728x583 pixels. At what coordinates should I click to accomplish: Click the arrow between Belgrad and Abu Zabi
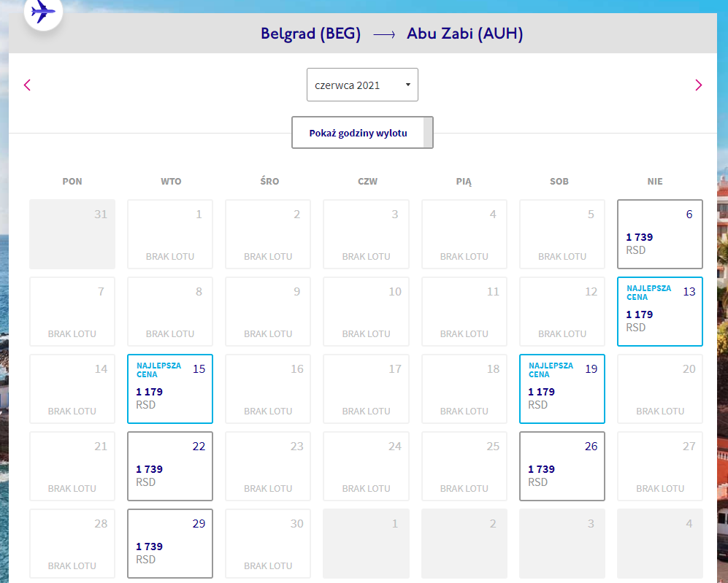coord(384,35)
